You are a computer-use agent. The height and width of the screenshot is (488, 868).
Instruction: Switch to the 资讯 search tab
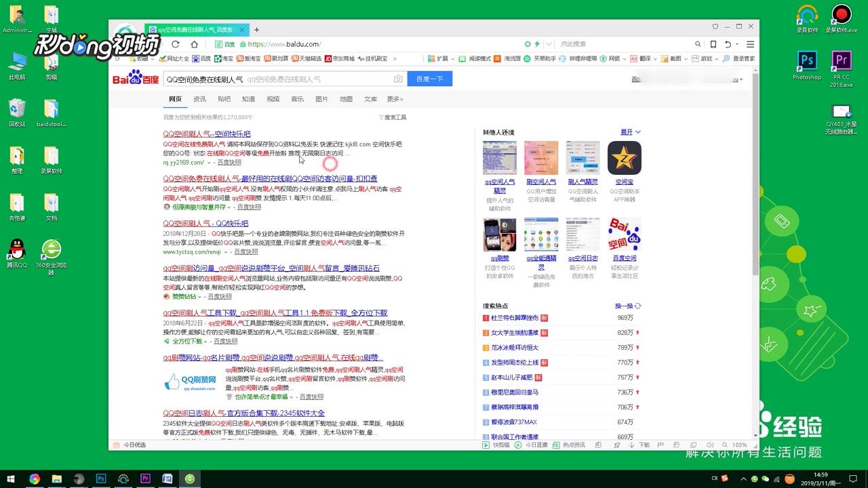(199, 99)
